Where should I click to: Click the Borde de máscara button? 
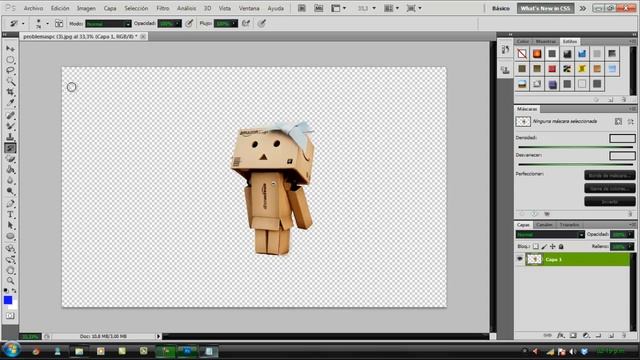(609, 176)
